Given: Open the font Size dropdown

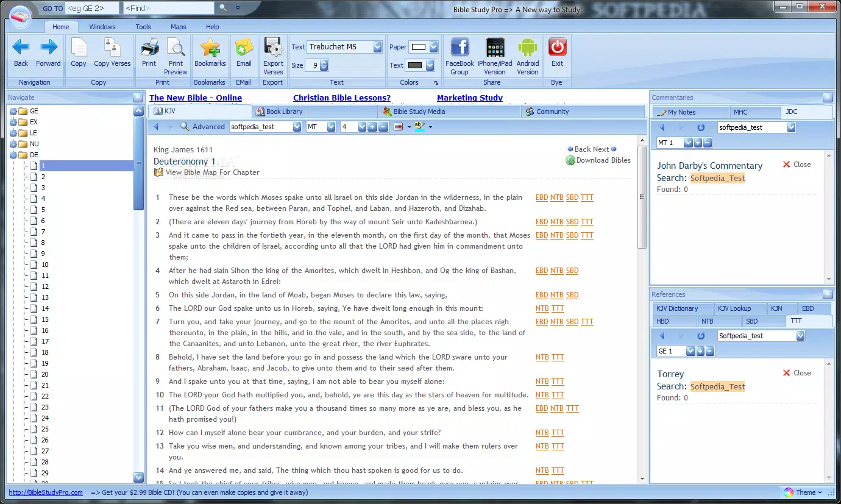Looking at the screenshot, I should pyautogui.click(x=324, y=65).
